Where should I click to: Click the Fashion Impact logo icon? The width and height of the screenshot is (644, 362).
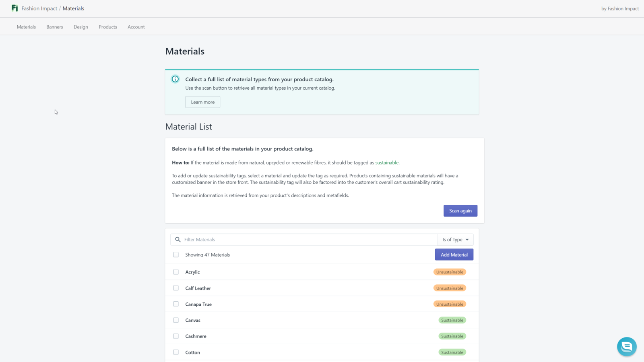[x=15, y=8]
